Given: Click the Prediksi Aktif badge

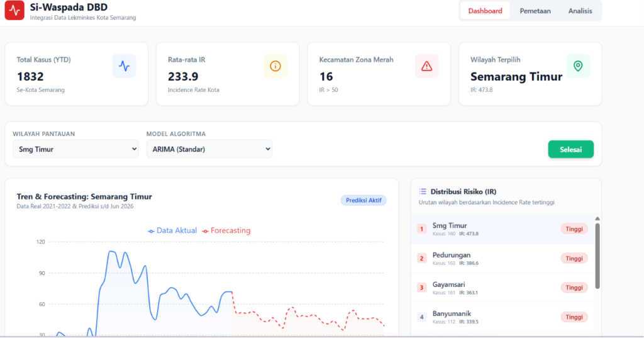Looking at the screenshot, I should tap(364, 200).
